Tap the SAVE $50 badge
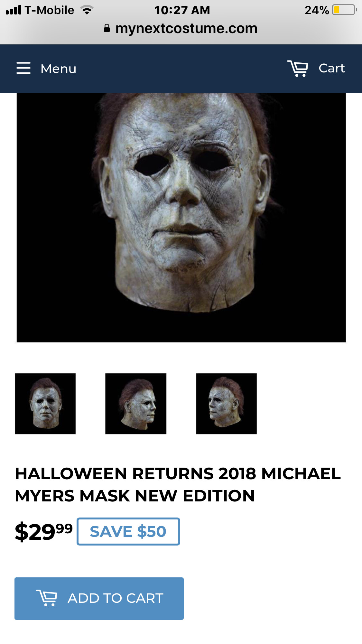 point(128,531)
